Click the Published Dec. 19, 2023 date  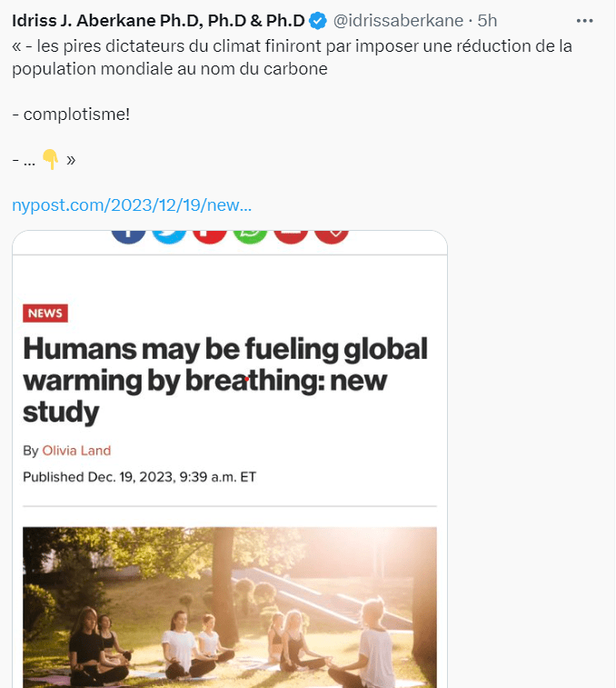click(139, 476)
